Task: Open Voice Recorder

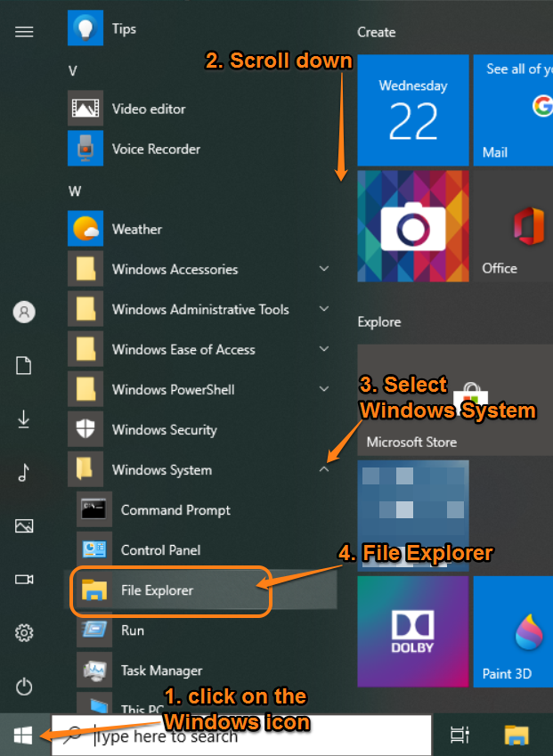Action: 200,149
